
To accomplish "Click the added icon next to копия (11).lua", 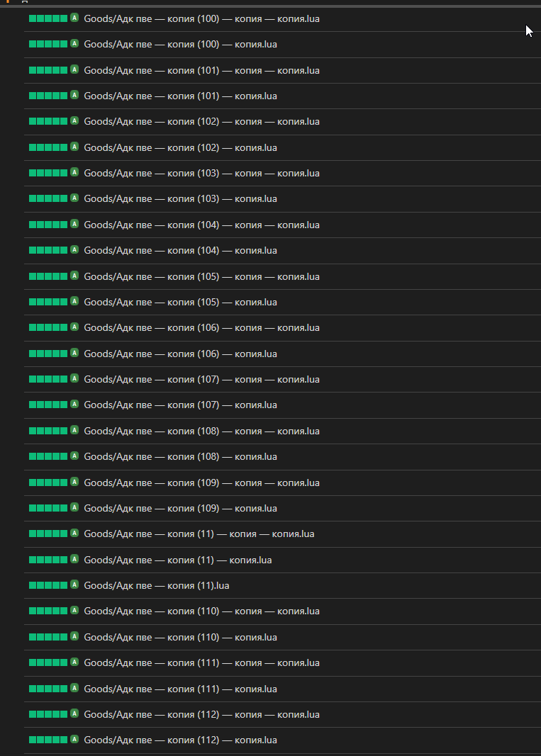I will [74, 585].
